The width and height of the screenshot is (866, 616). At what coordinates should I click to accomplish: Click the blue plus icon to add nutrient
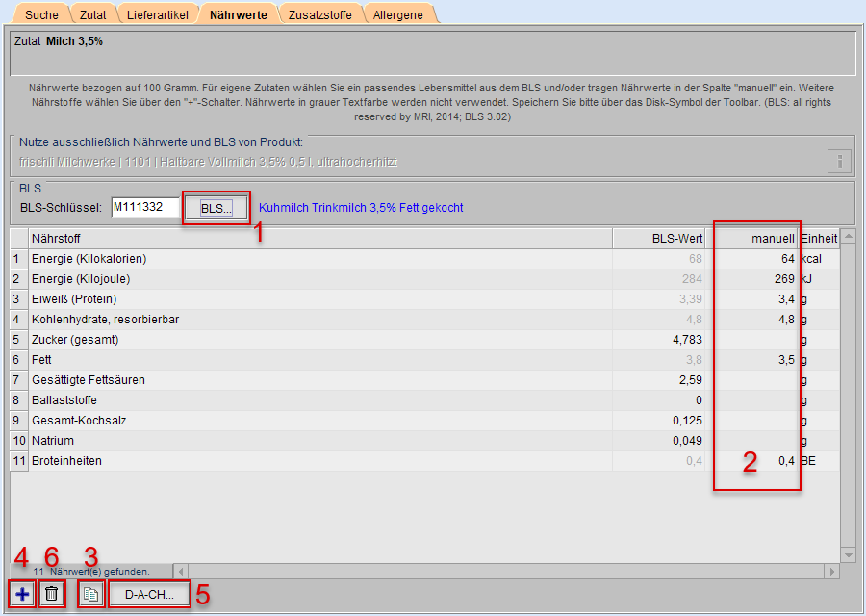click(22, 594)
